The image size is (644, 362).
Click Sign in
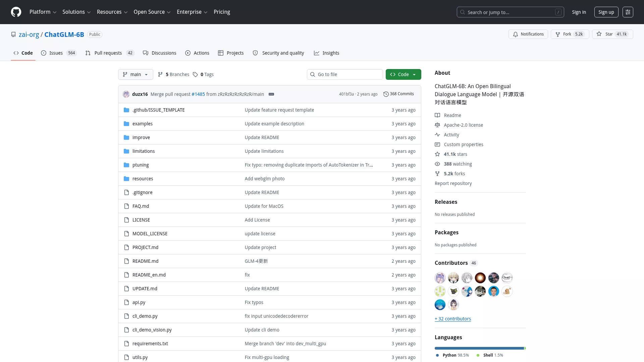(579, 12)
